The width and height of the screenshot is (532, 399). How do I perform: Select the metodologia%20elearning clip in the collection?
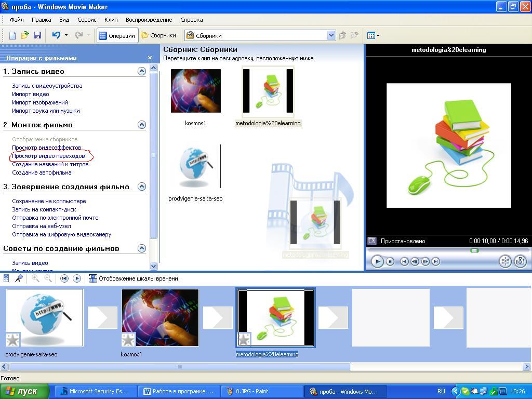click(x=268, y=91)
